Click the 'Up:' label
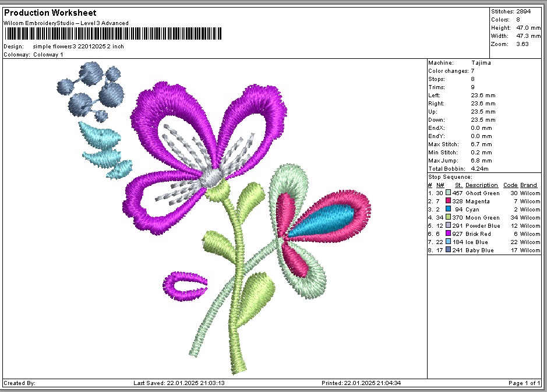The height and width of the screenshot is (392, 547). tap(433, 112)
